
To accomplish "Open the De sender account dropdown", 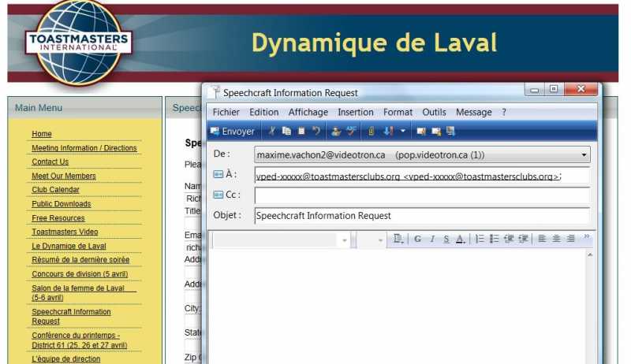I will pos(584,154).
